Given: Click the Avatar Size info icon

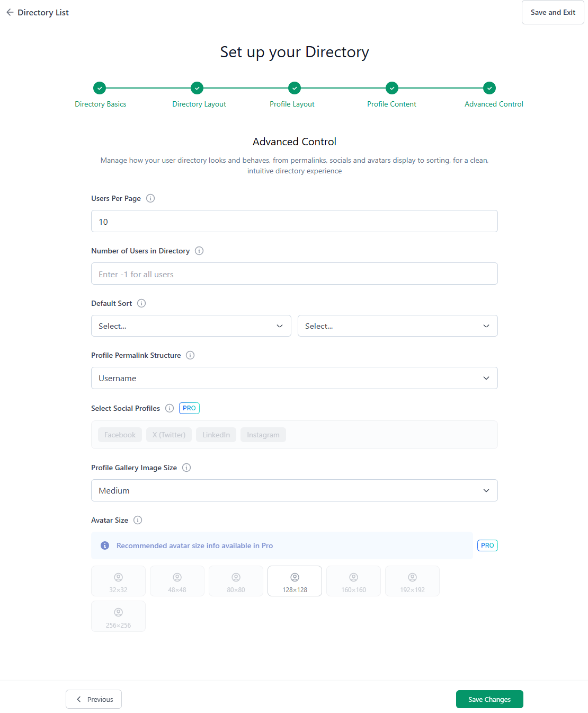Looking at the screenshot, I should [138, 520].
